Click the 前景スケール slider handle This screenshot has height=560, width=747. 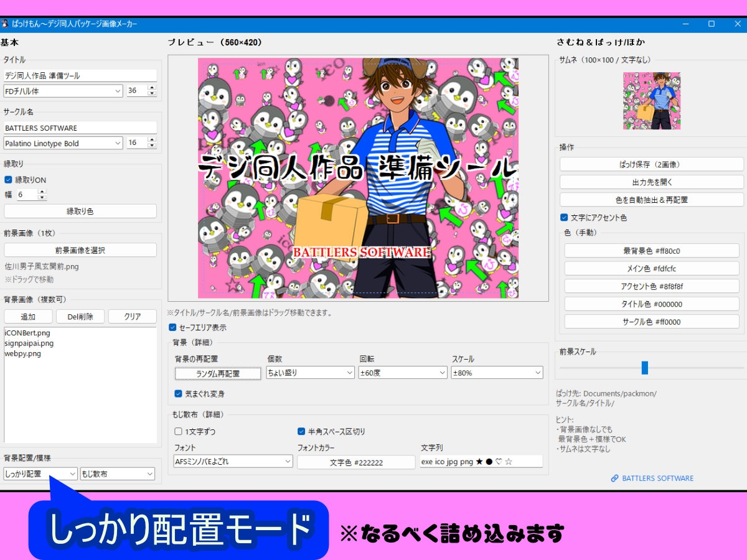pos(644,368)
